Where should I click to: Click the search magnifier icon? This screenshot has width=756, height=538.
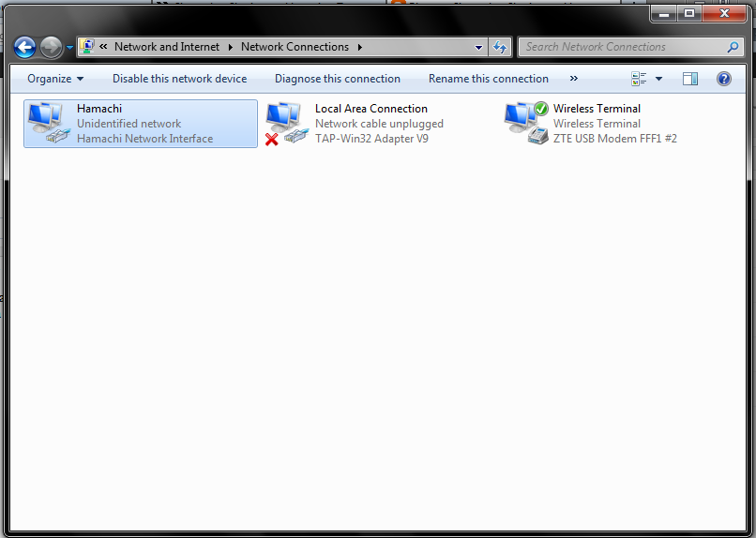point(733,47)
